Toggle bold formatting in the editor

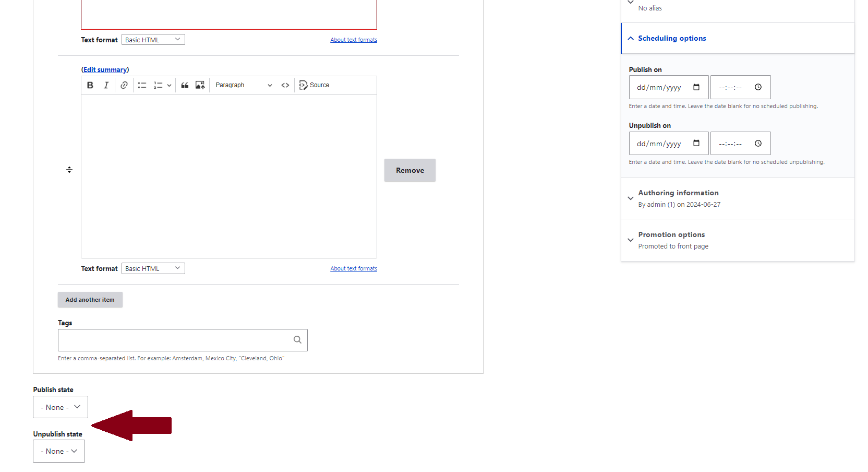tap(90, 85)
